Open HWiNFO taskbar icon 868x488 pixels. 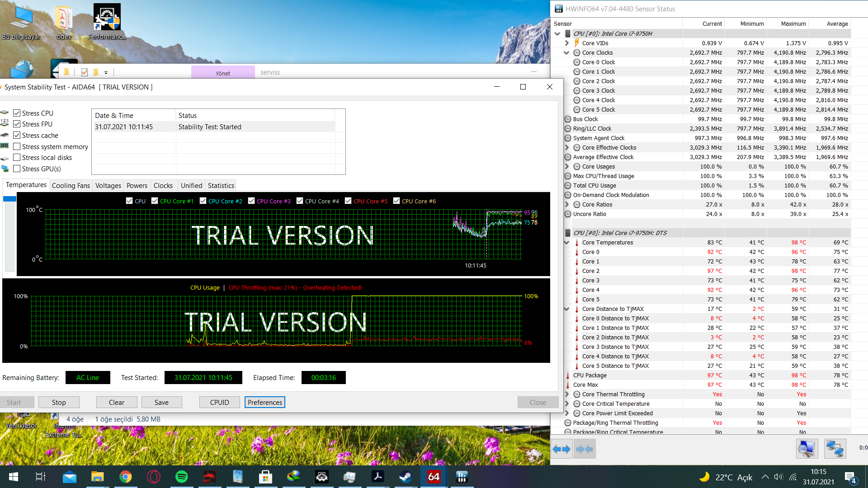coord(462,477)
